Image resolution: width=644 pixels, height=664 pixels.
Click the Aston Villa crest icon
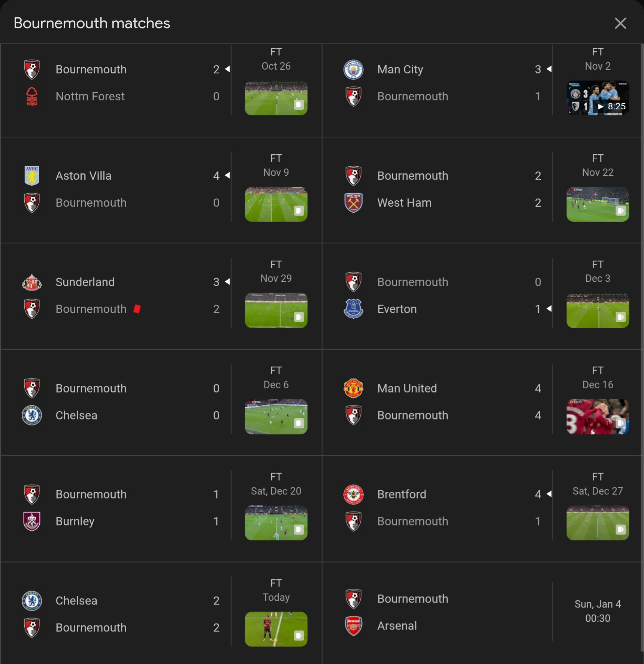click(32, 176)
